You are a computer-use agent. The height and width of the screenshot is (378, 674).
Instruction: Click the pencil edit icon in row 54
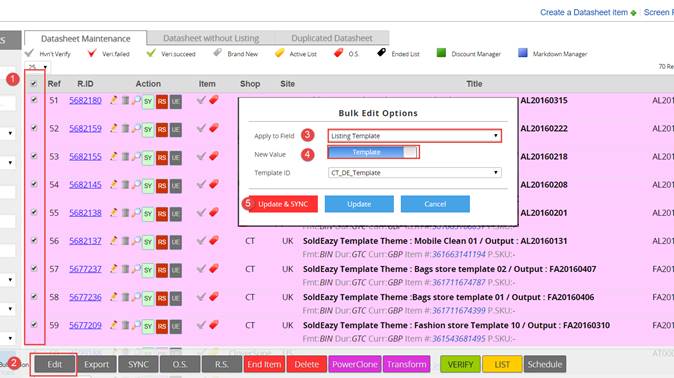pos(113,184)
